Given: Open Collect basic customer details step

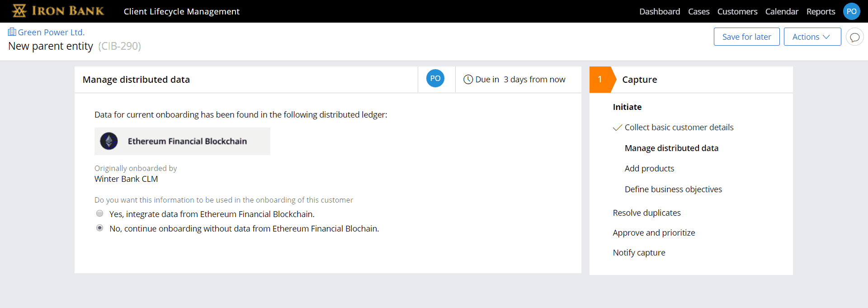Looking at the screenshot, I should 679,128.
